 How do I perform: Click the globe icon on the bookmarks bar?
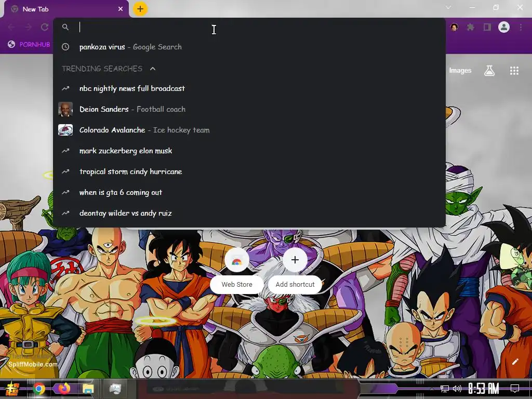pyautogui.click(x=11, y=44)
